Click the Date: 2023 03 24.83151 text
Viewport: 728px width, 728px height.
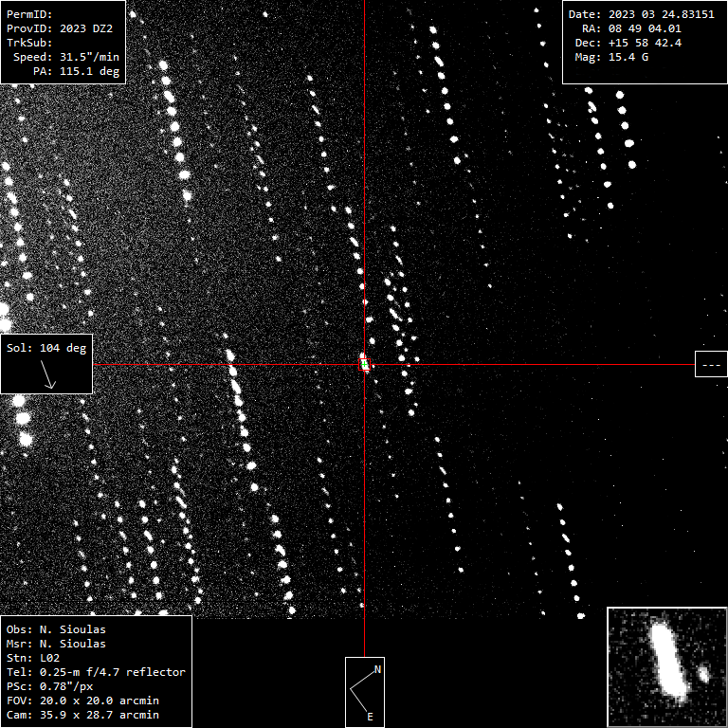pos(641,14)
